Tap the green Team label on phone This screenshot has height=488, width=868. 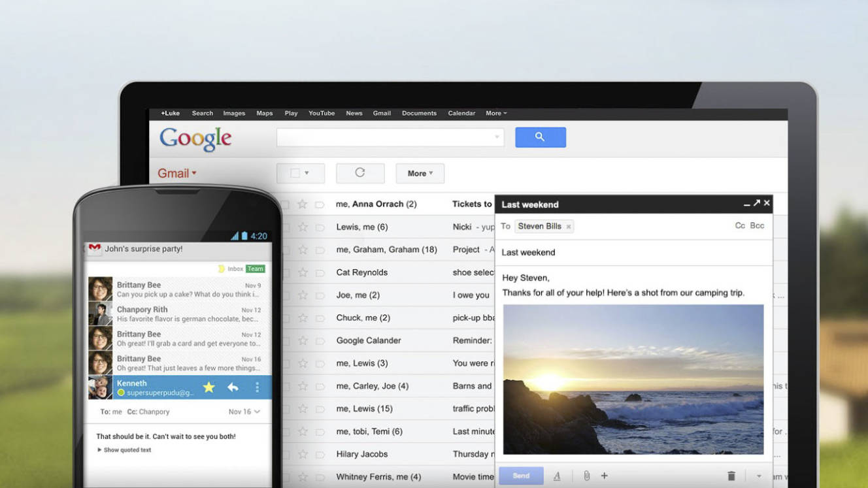click(x=256, y=268)
